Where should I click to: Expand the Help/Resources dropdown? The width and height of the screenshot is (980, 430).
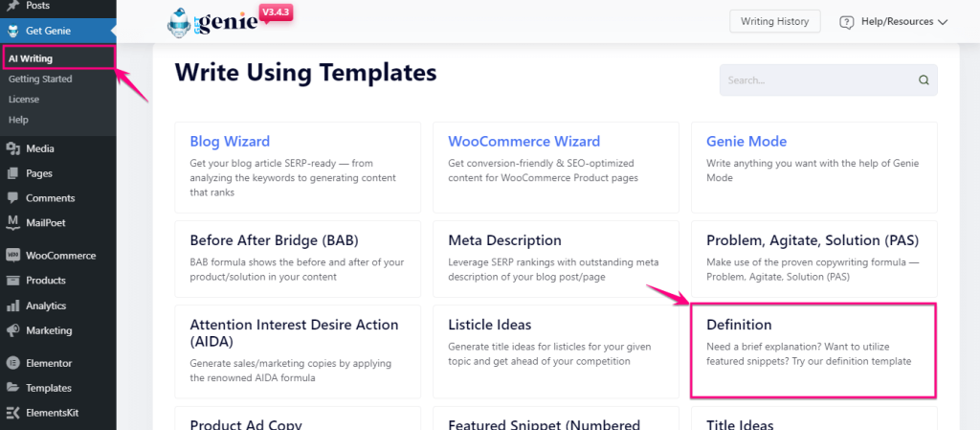[x=894, y=21]
